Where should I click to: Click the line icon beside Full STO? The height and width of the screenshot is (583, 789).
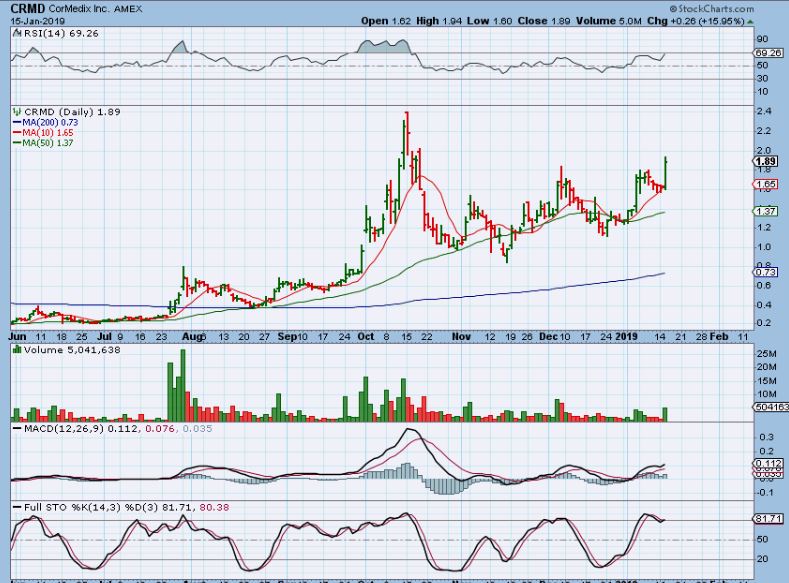pos(17,508)
